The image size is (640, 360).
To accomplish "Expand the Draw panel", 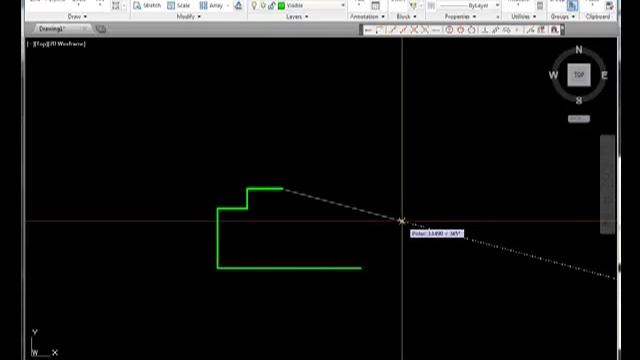I will (x=77, y=17).
